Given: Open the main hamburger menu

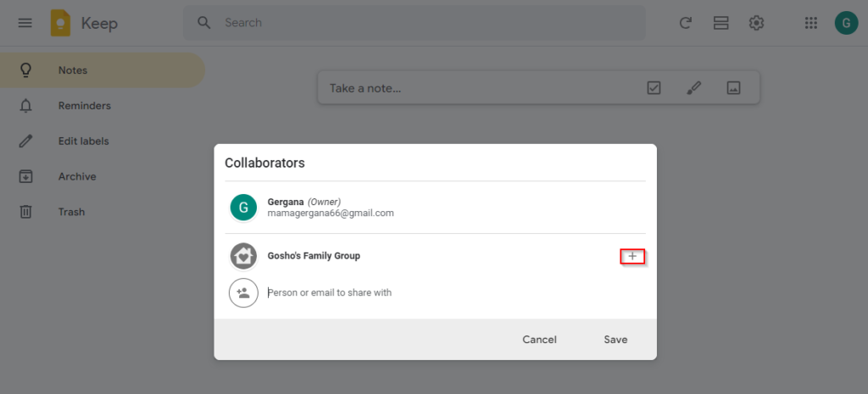Looking at the screenshot, I should (25, 23).
